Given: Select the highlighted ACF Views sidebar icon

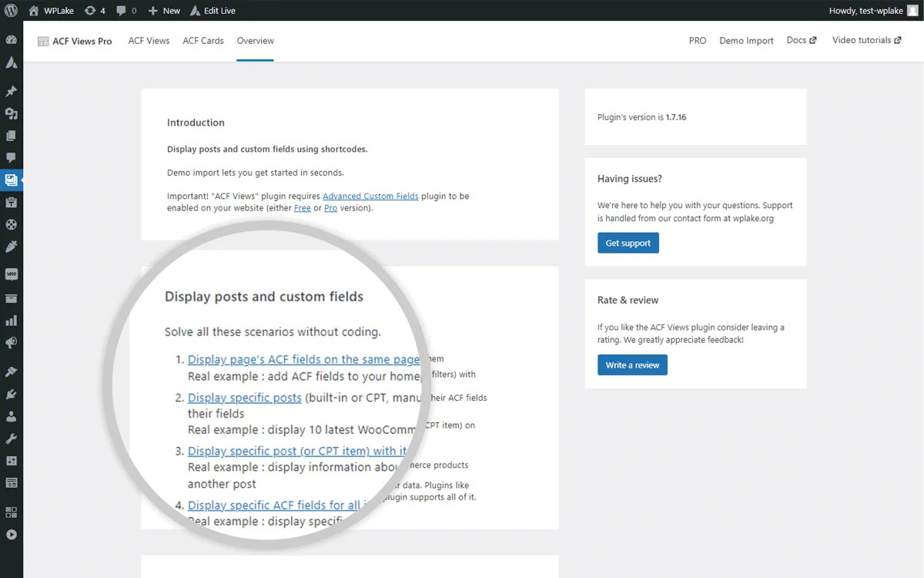Looking at the screenshot, I should coord(12,180).
